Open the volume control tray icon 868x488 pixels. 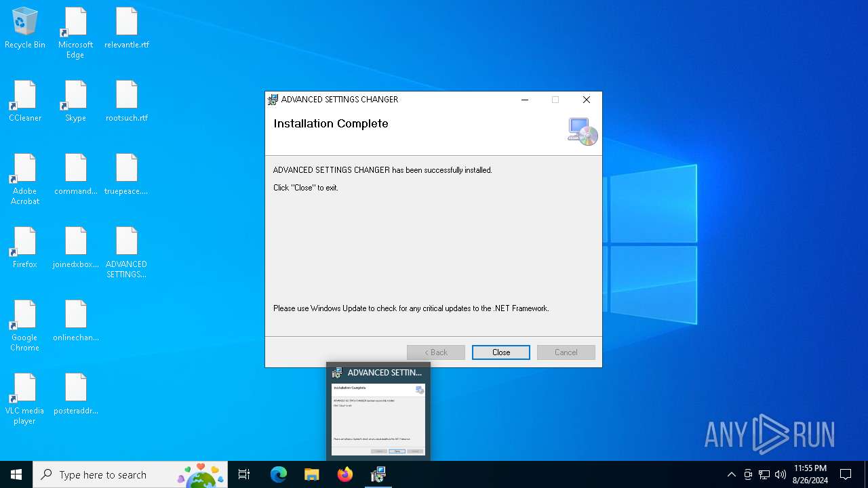click(781, 474)
